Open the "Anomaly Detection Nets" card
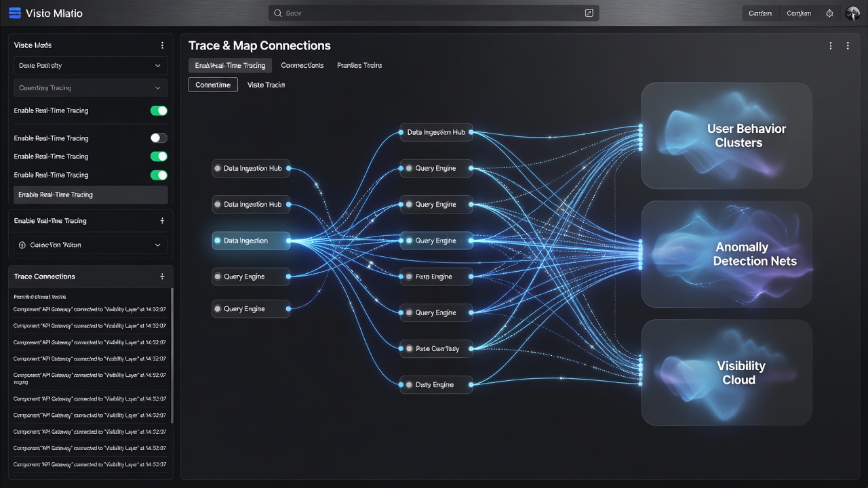Viewport: 868px width, 488px height. pos(727,254)
